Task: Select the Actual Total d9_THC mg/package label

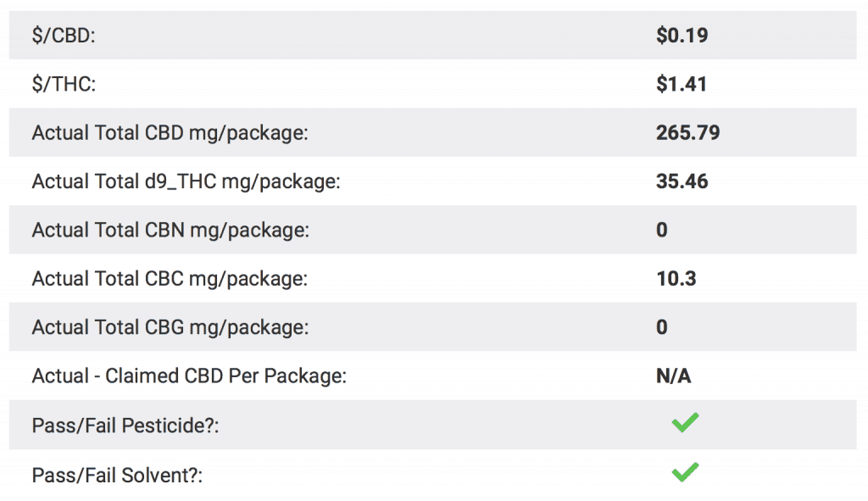Action: (186, 181)
